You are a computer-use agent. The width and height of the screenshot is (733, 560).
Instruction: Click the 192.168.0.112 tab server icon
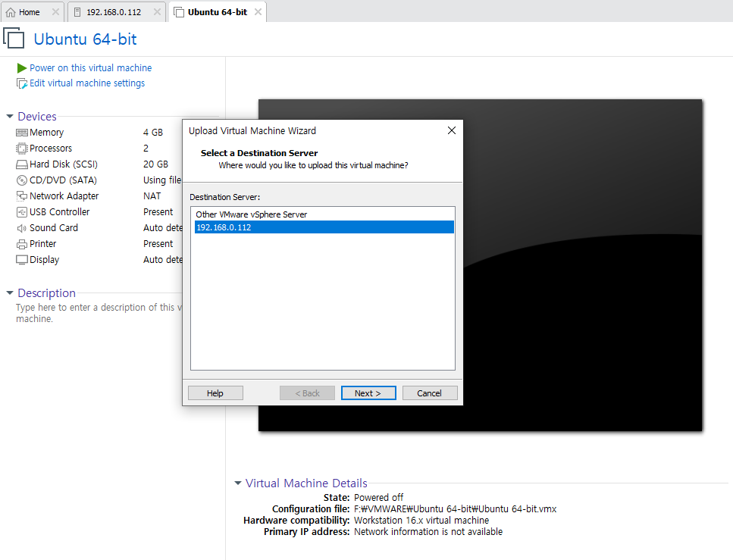(77, 12)
